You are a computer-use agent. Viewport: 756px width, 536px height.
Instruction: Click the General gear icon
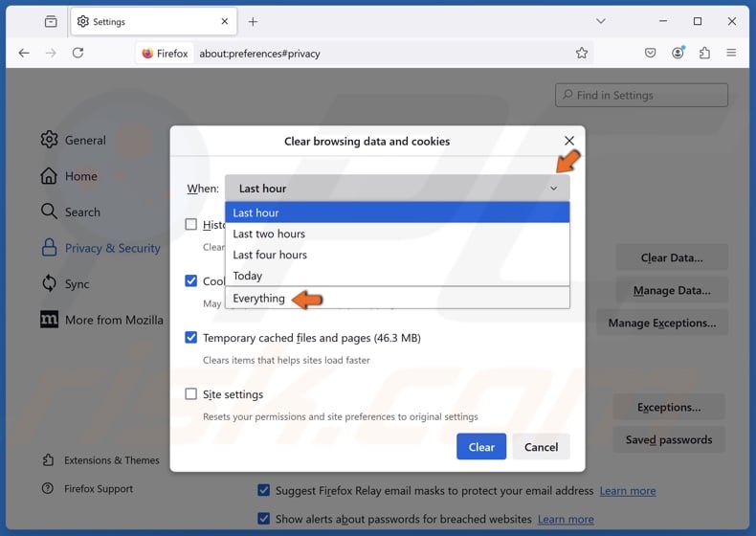click(x=49, y=140)
